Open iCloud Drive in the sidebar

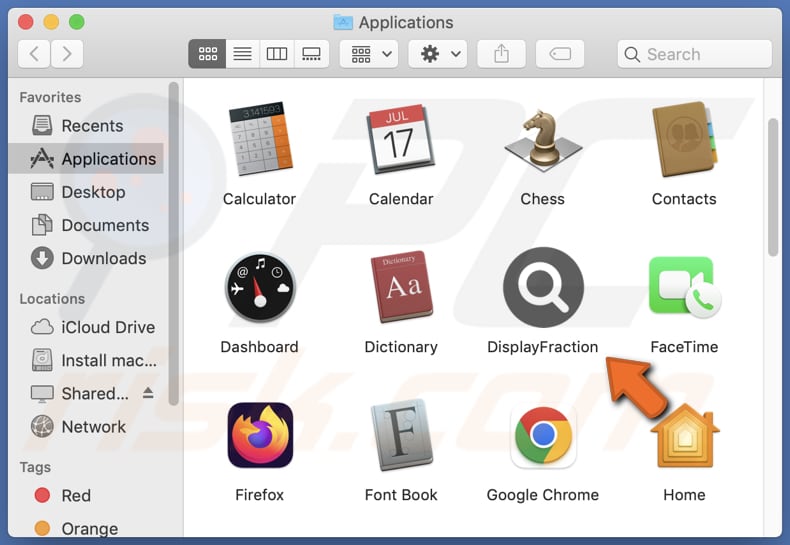coord(86,327)
